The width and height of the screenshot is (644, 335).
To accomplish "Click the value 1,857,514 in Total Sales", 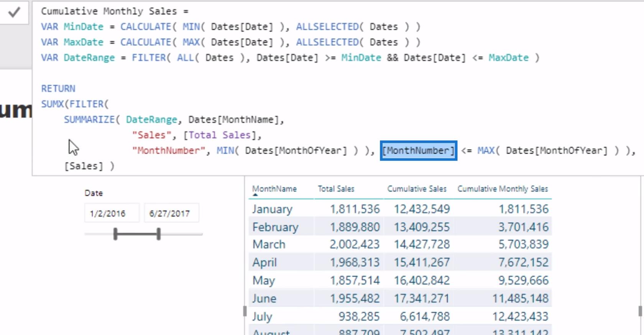I will [x=355, y=281].
